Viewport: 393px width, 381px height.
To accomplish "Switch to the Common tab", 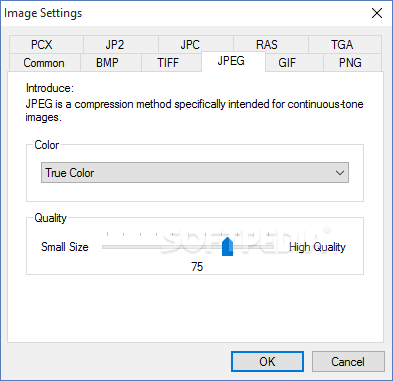I will pos(45,63).
